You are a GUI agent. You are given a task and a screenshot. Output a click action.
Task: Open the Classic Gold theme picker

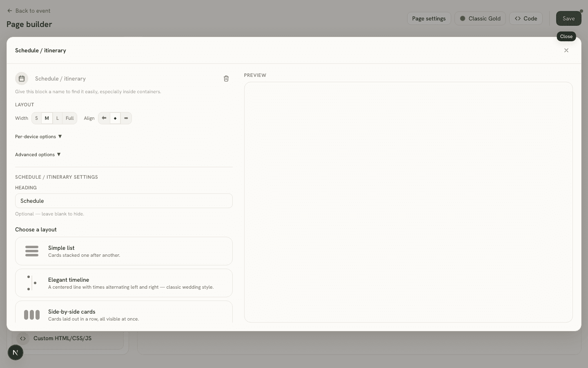(x=480, y=18)
